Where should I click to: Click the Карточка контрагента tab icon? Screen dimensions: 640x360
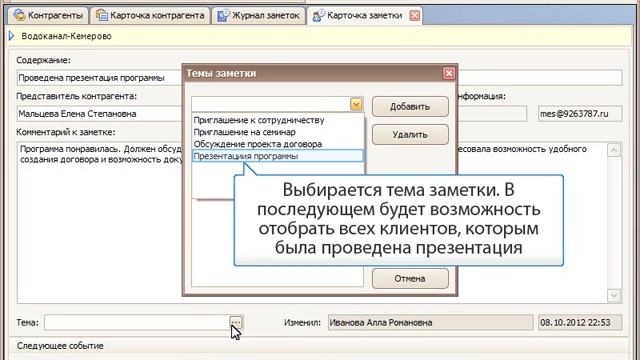tap(101, 16)
